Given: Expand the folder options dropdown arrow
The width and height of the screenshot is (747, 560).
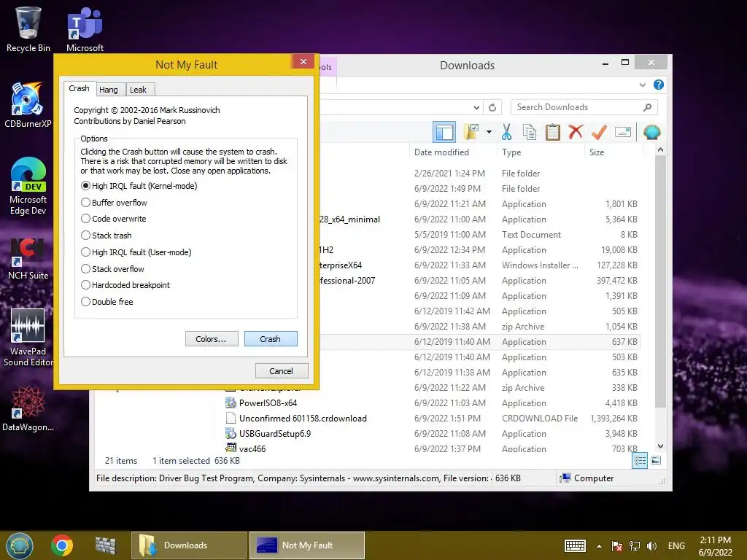Looking at the screenshot, I should [489, 132].
